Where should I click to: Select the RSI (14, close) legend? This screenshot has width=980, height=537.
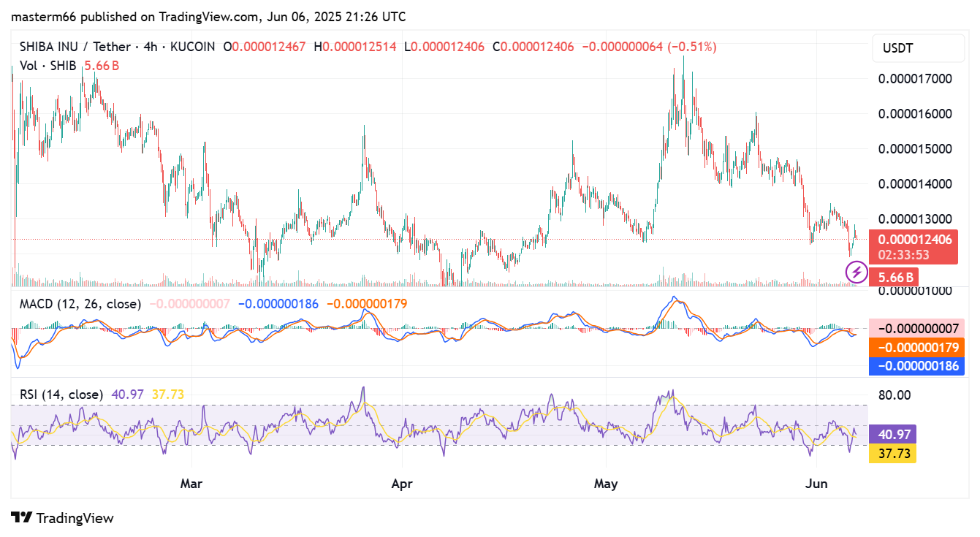pos(61,395)
